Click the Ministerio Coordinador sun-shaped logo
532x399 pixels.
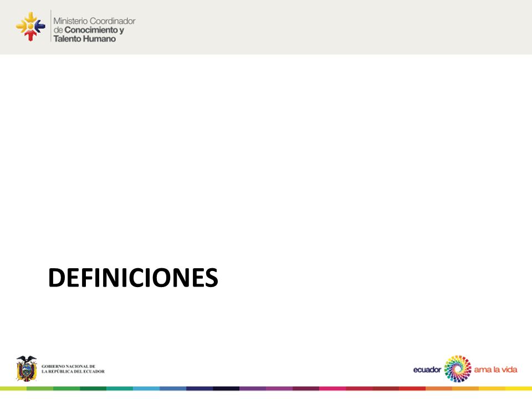point(30,27)
